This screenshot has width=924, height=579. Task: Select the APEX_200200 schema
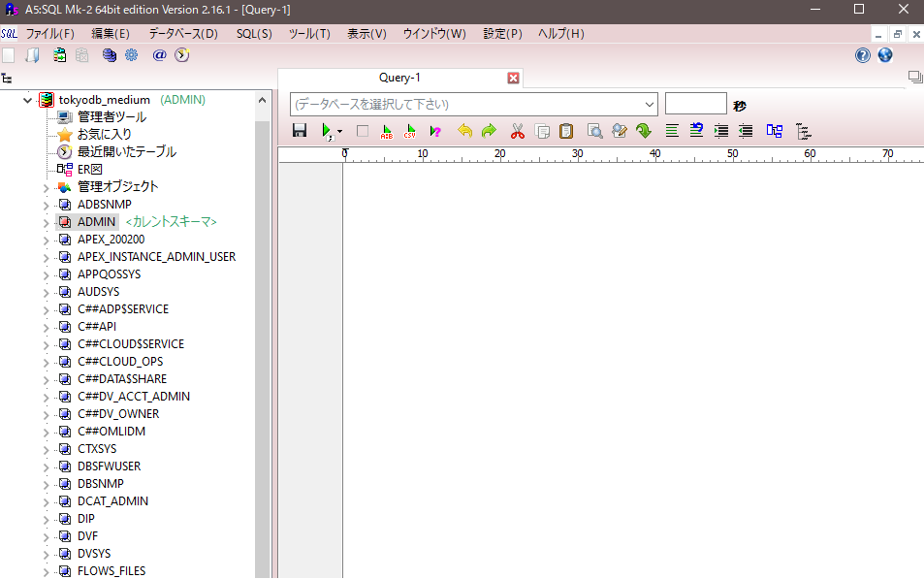point(111,240)
